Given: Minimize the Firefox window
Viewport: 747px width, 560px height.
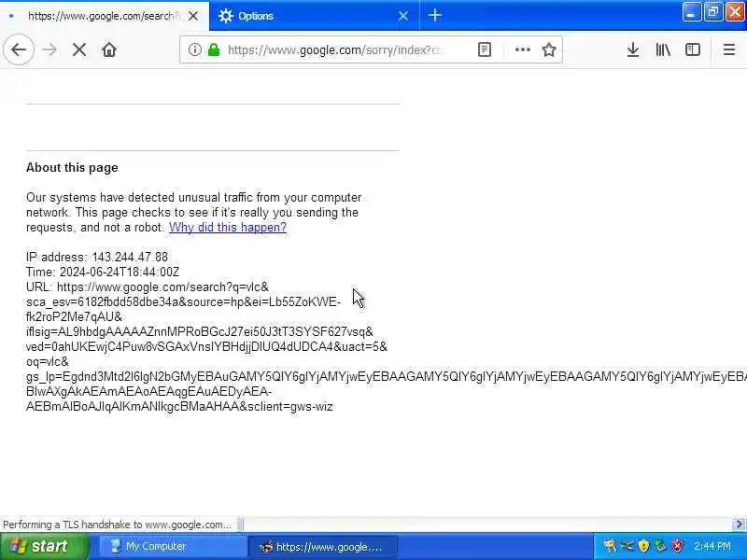Looking at the screenshot, I should tap(691, 12).
